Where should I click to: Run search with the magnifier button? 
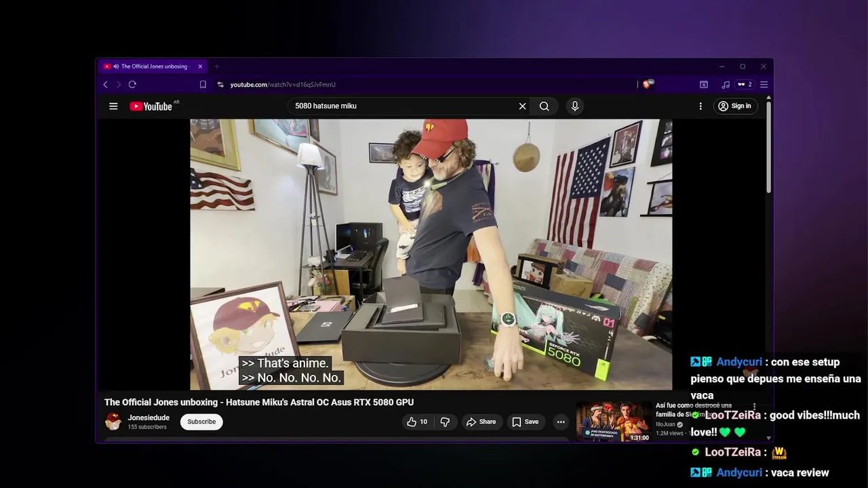point(544,106)
